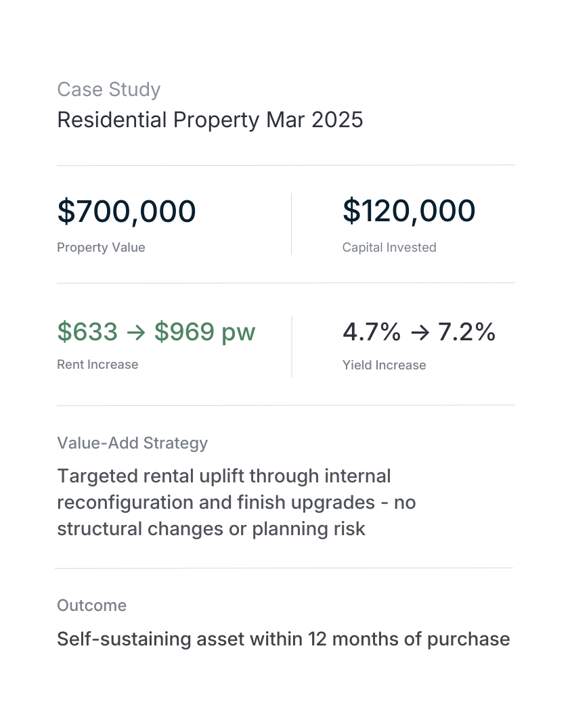Select the "Residential Property Mar 2025" title

click(210, 120)
